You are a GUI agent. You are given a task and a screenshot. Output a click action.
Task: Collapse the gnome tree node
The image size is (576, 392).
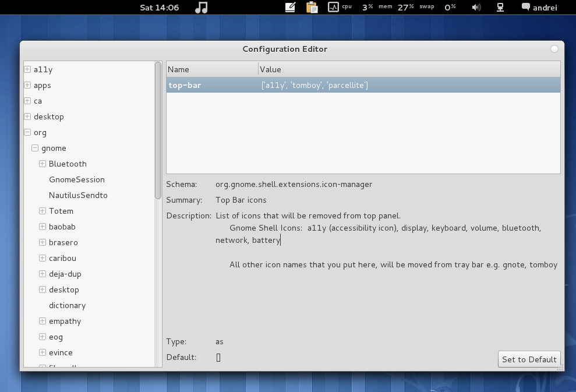point(34,148)
